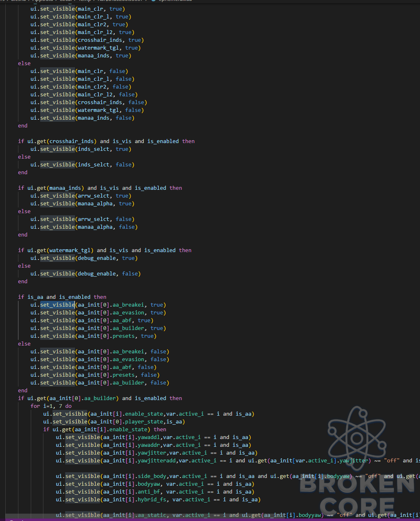The height and width of the screenshot is (521, 420).
Task: Click the line containing 'aa_init[i].yawjitteradd'
Action: pyautogui.click(x=238, y=461)
